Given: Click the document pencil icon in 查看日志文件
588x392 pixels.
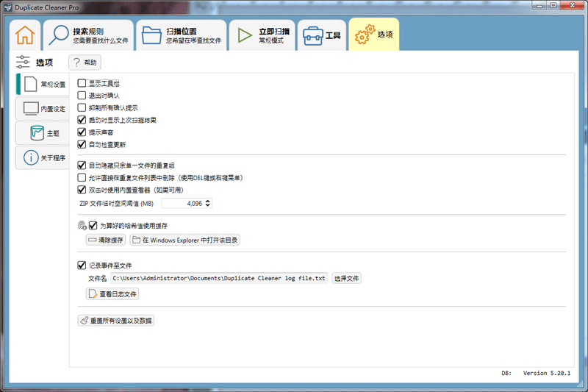Looking at the screenshot, I should tap(93, 293).
